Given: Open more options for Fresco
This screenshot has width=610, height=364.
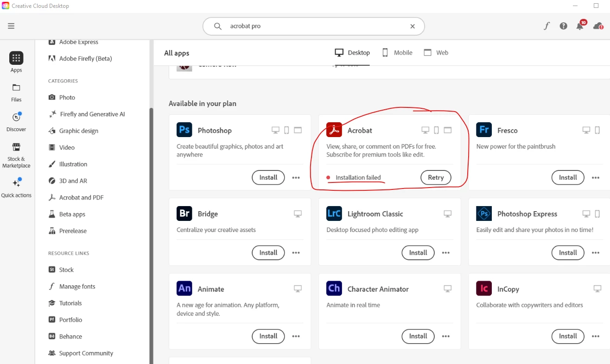Looking at the screenshot, I should [x=596, y=177].
